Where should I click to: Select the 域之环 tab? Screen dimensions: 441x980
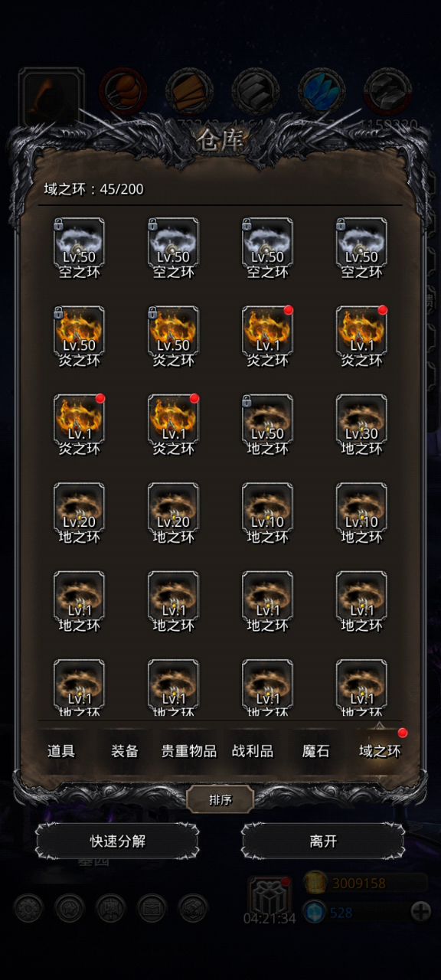pos(380,751)
